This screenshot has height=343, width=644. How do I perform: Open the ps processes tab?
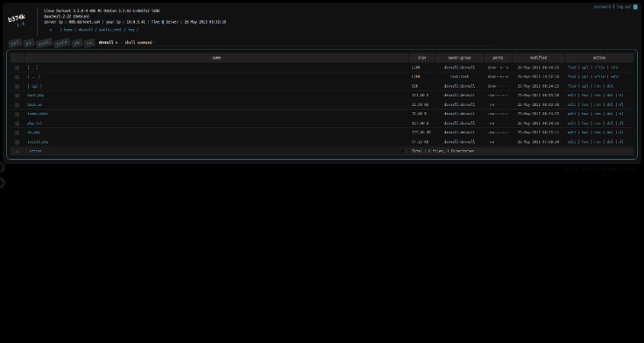click(29, 43)
